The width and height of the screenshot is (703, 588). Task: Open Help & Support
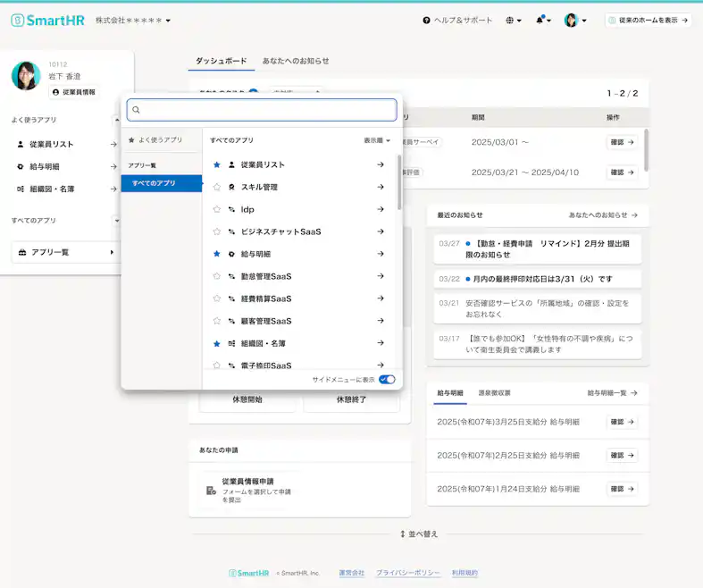(x=457, y=21)
